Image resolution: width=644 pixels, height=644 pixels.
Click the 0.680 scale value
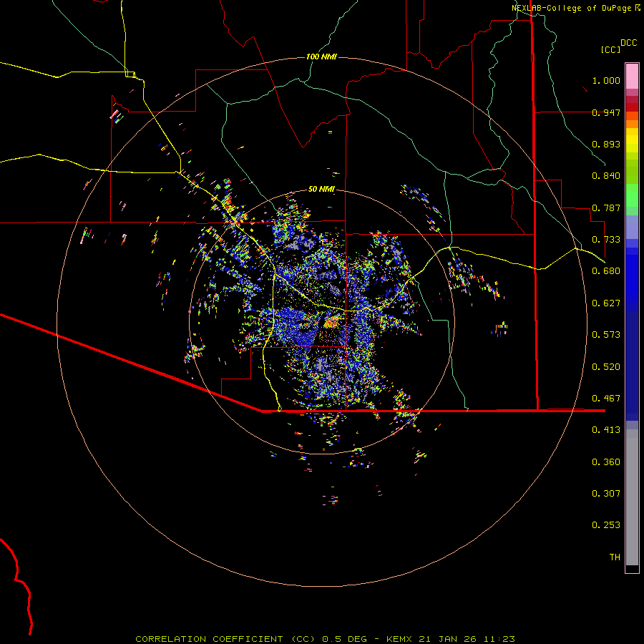tap(606, 271)
